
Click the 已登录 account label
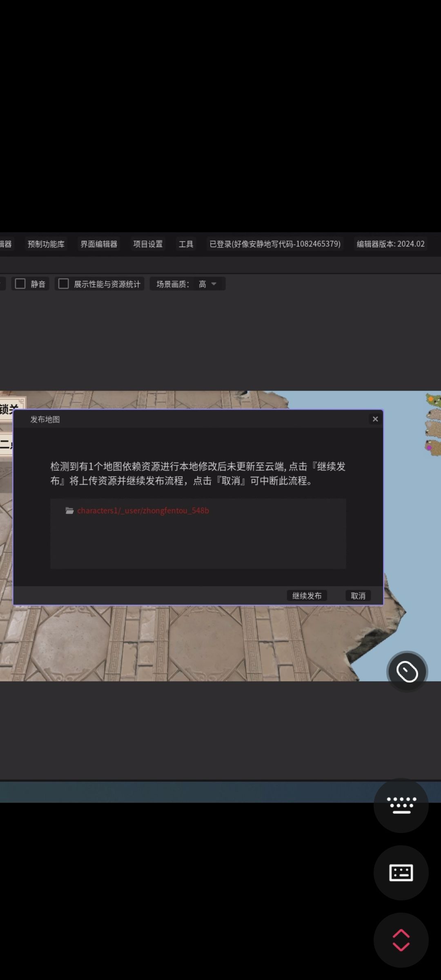click(275, 244)
